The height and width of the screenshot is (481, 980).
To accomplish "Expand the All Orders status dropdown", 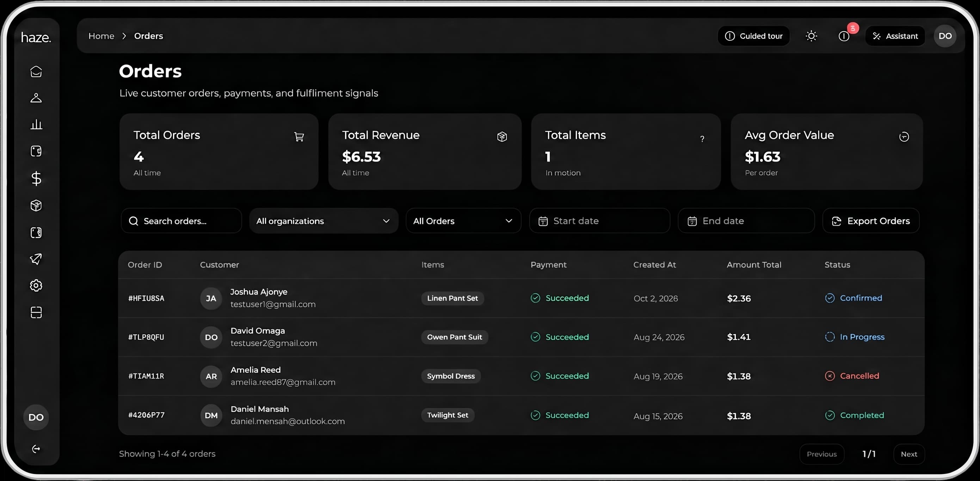I will [x=463, y=221].
